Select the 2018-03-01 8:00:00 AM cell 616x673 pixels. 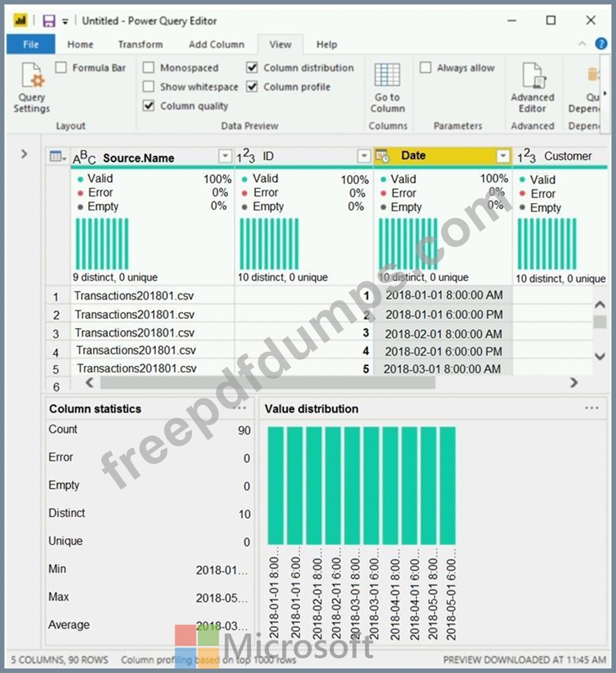(443, 369)
